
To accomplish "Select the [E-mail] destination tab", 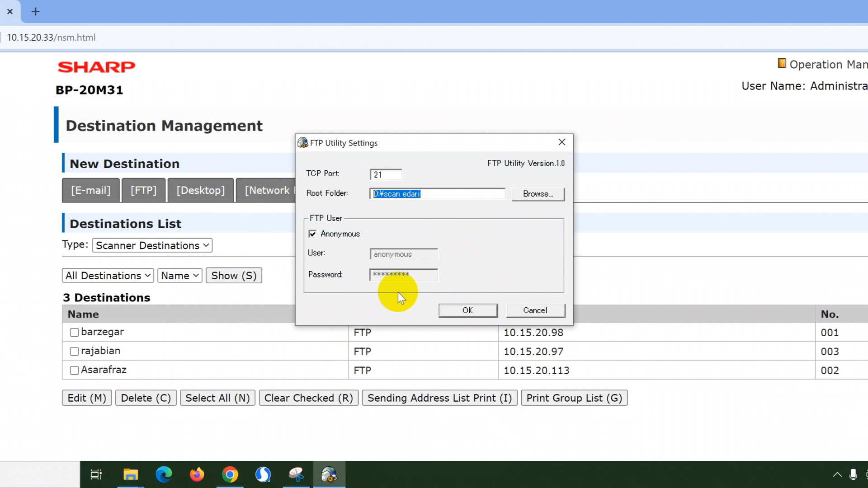I will tap(91, 190).
